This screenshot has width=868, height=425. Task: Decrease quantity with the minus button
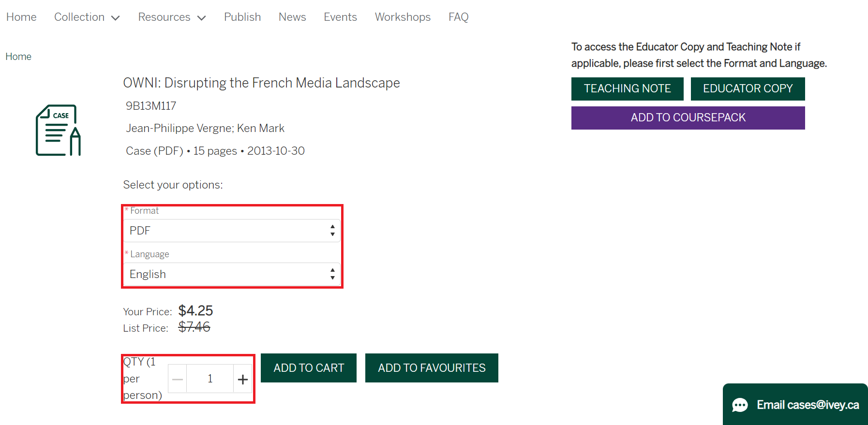(178, 379)
